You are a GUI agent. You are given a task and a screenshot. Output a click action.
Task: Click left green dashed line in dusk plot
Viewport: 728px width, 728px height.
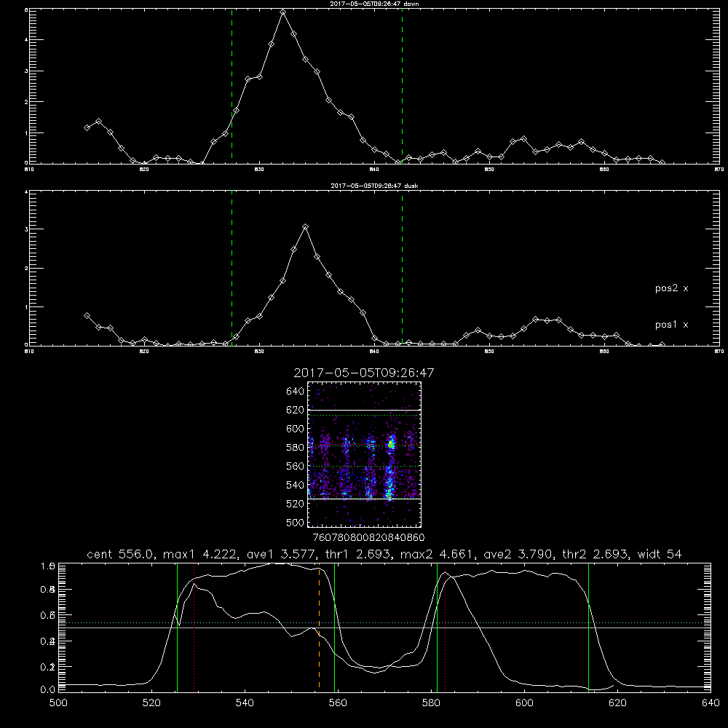pyautogui.click(x=232, y=268)
